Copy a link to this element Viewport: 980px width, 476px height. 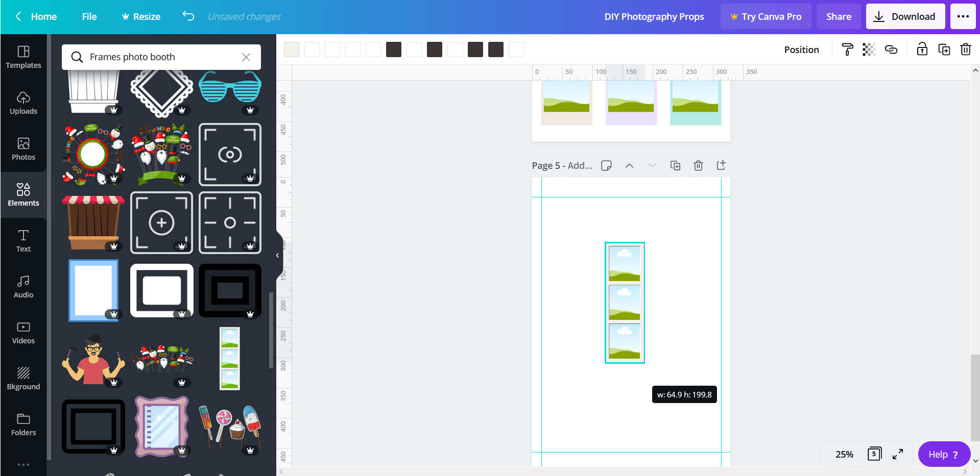point(891,49)
